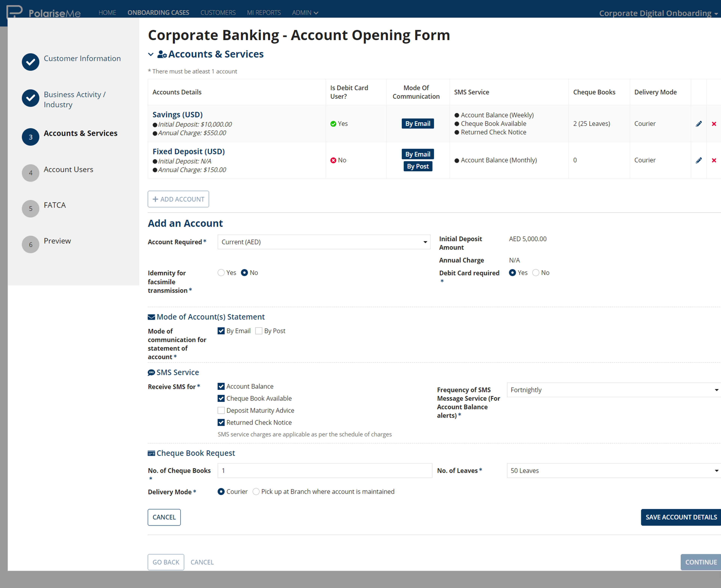Click the ADD ACCOUNT button
This screenshot has height=588, width=721.
(x=178, y=199)
